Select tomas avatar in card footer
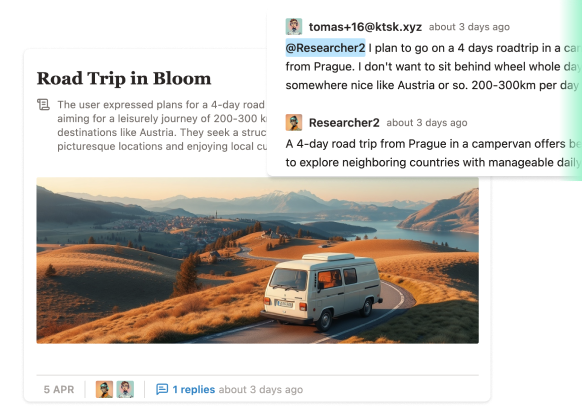The height and width of the screenshot is (406, 582). [125, 389]
